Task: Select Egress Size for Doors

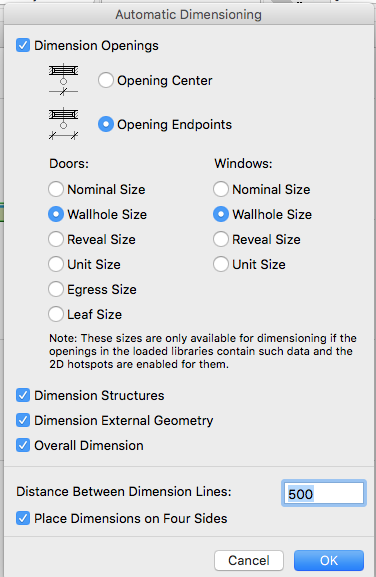Action: (x=56, y=289)
